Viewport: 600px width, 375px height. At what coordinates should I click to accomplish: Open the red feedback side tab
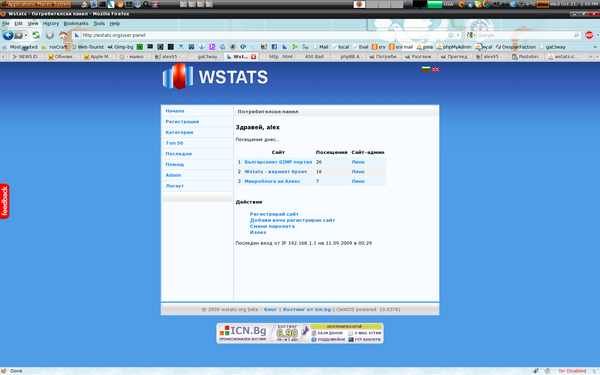[5, 201]
